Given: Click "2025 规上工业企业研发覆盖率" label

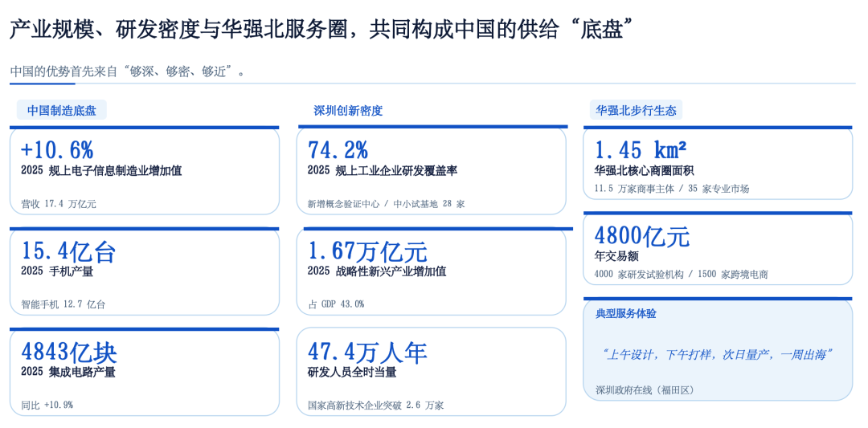Looking at the screenshot, I should [x=383, y=171].
